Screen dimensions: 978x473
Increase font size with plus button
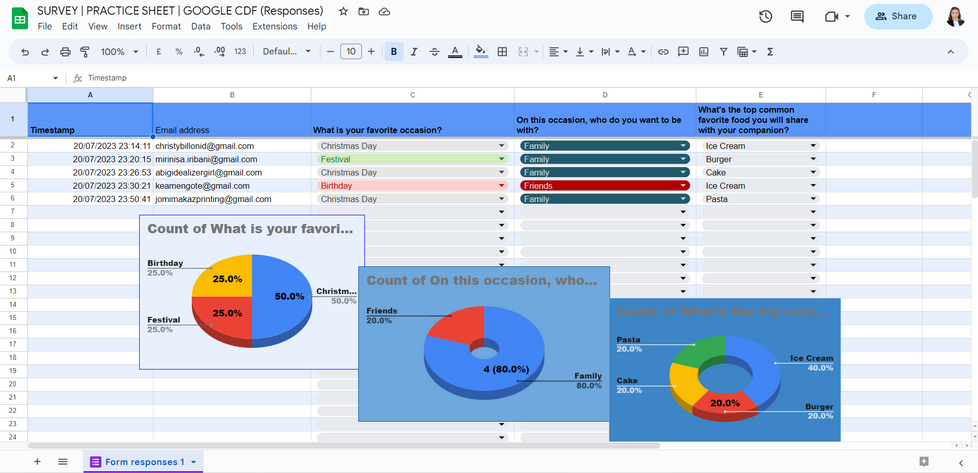tap(371, 52)
